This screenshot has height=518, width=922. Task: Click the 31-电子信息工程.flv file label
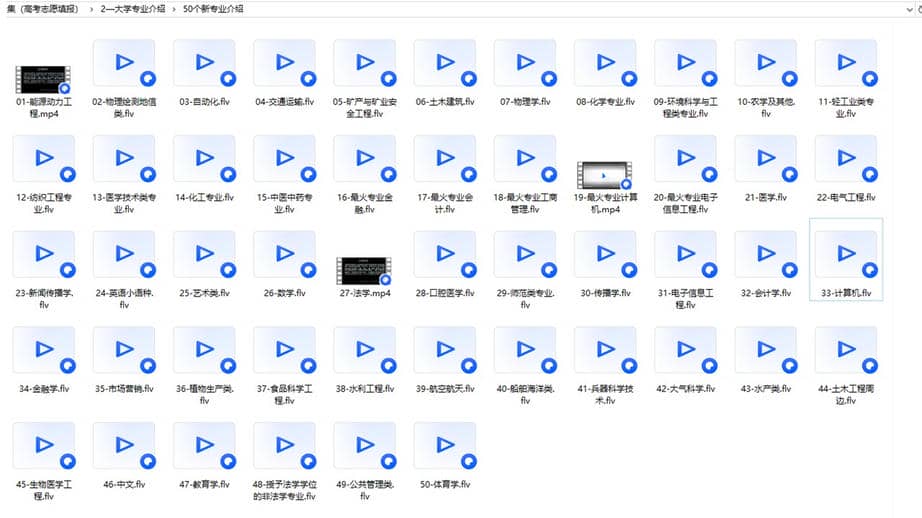tap(686, 298)
